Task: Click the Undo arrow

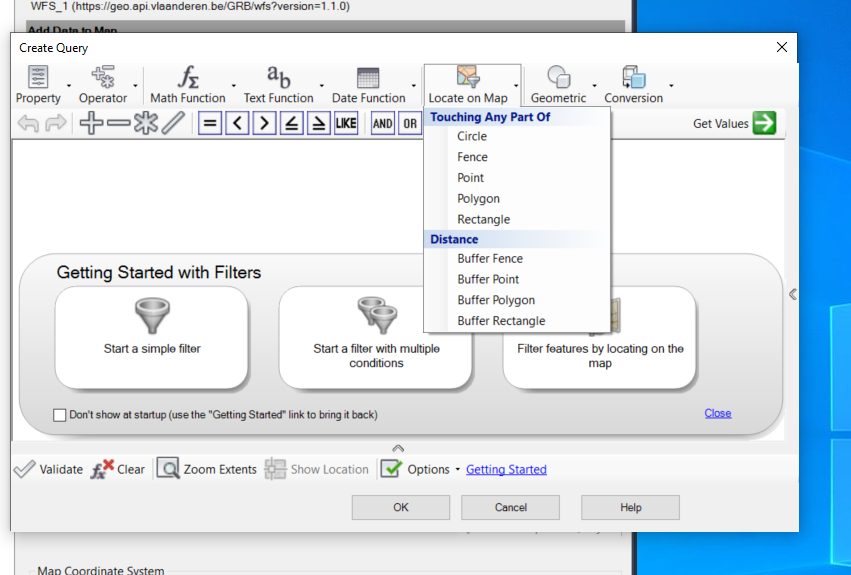Action: [28, 123]
